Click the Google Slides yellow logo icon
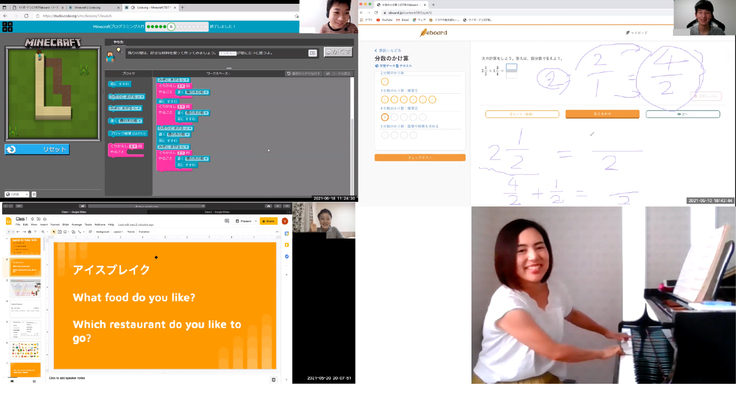Screen dimensions: 736x414 9,221
